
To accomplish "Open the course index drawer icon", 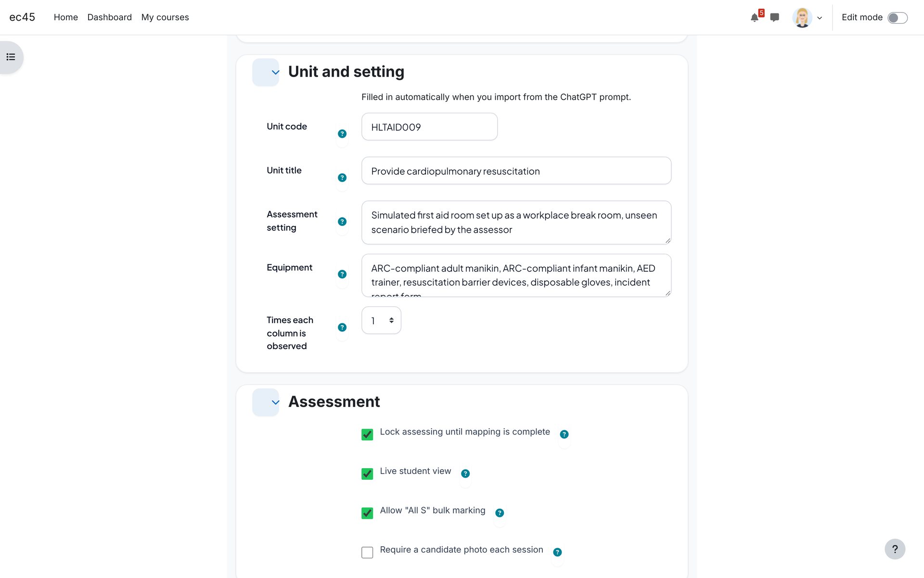I will pos(11,57).
